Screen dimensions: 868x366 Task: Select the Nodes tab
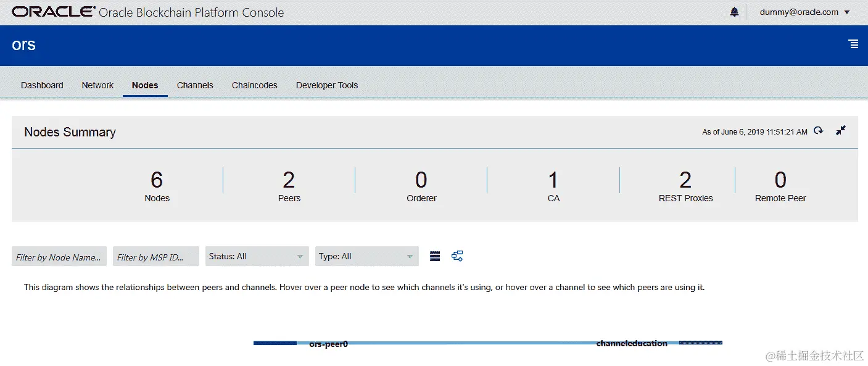click(x=145, y=85)
